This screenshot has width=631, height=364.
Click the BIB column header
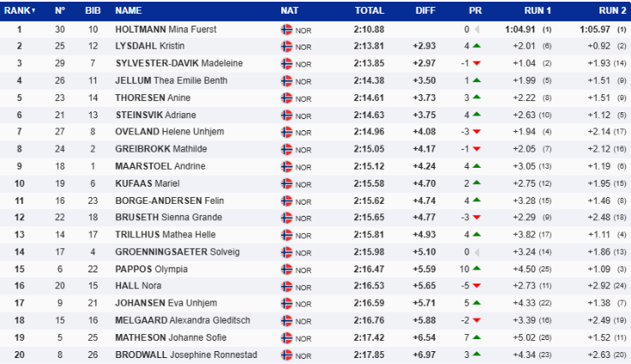coord(93,10)
